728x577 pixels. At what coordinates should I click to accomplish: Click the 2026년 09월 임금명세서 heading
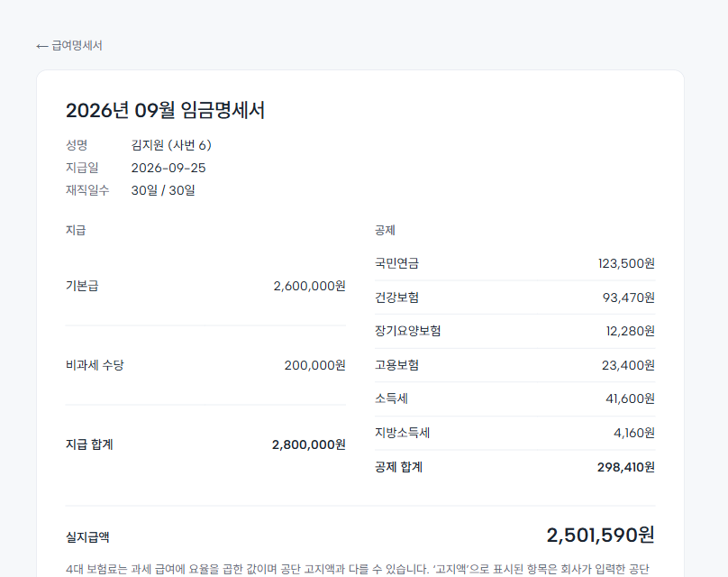coord(165,111)
